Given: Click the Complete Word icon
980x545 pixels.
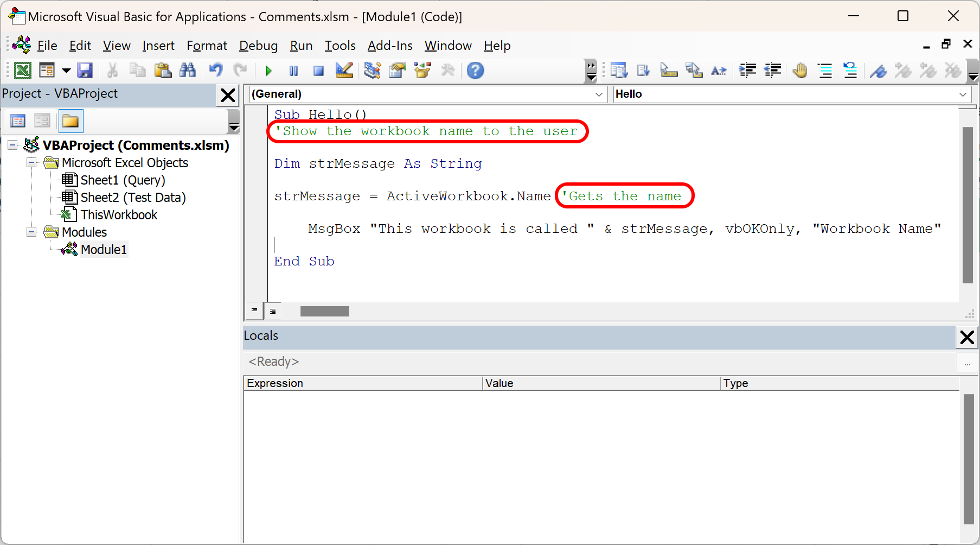Looking at the screenshot, I should click(719, 71).
